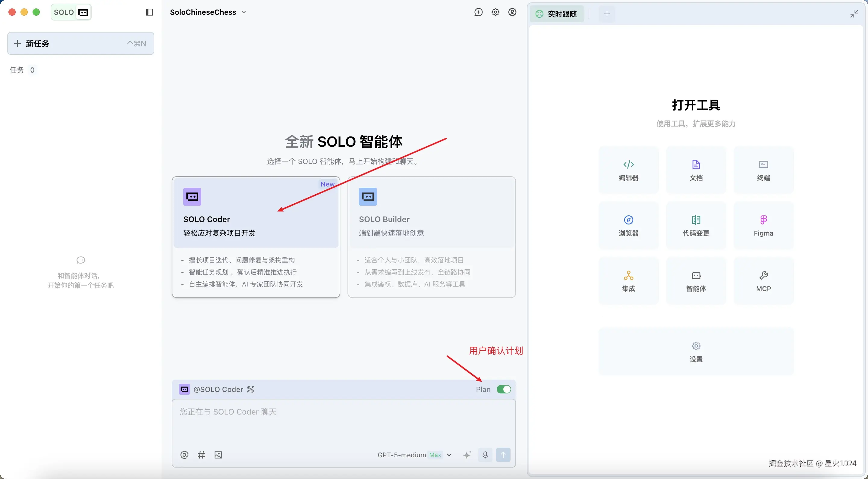Toggle the Plan switch off
The image size is (868, 479).
point(503,390)
